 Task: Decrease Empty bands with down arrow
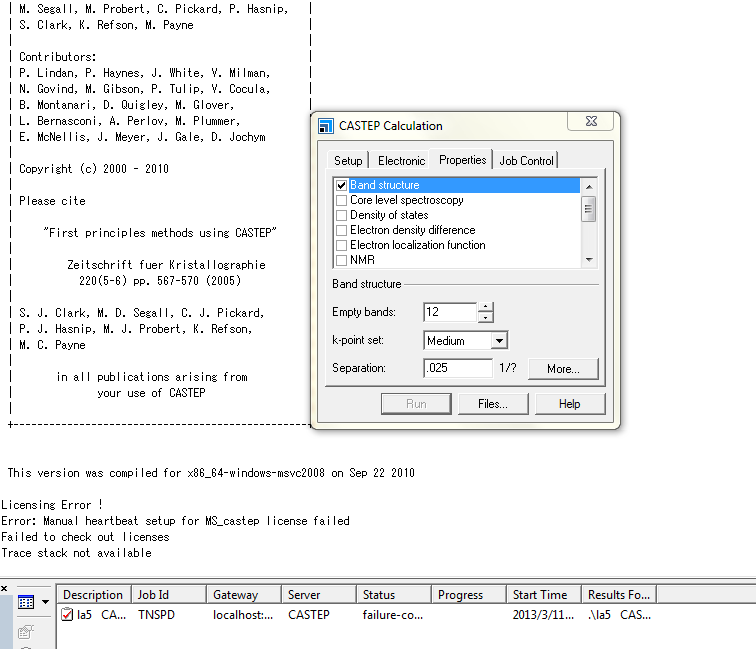click(486, 317)
